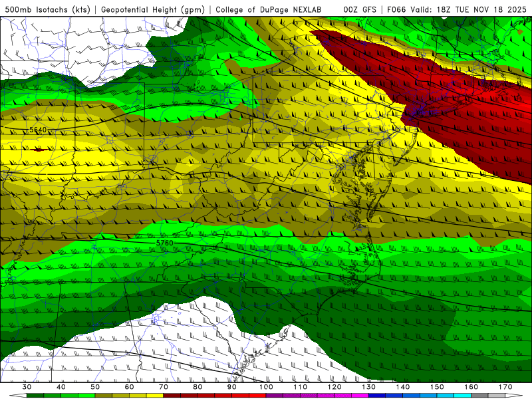Select the 40 value on the color scale

(61, 387)
